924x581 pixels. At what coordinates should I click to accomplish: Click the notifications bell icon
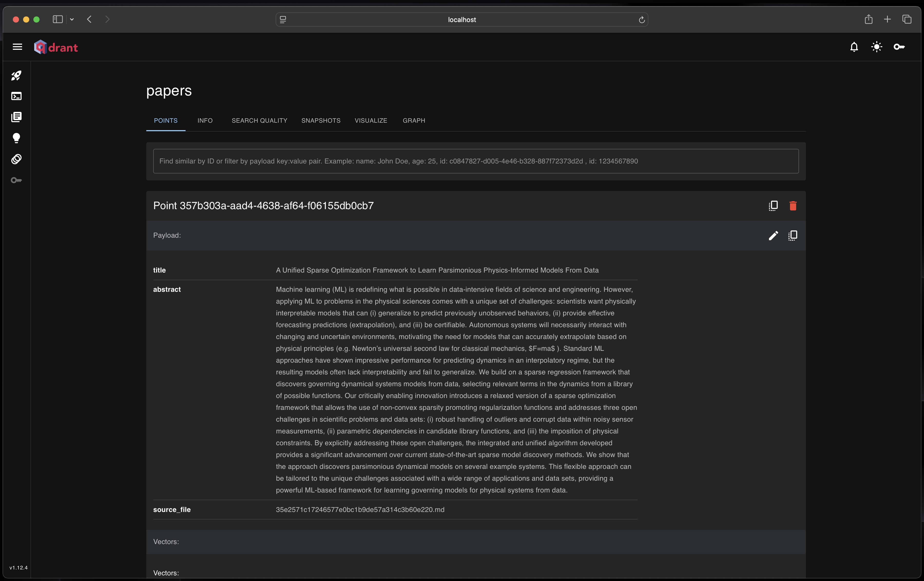[x=854, y=47]
